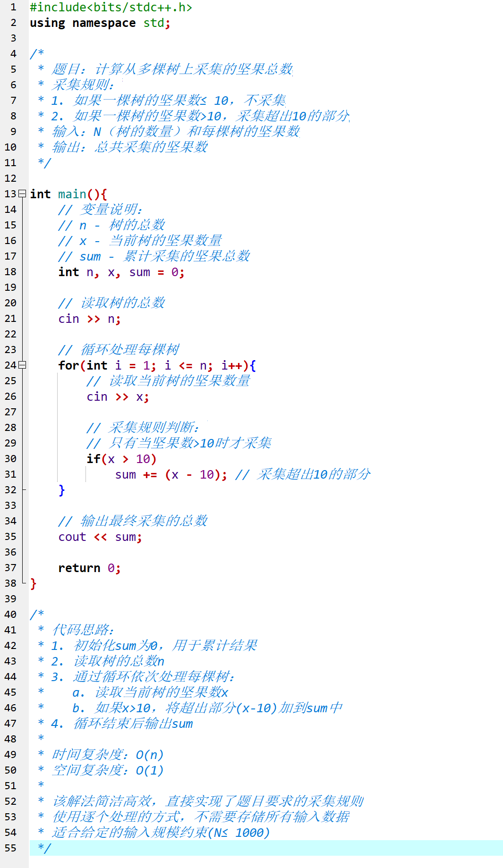Click the highlighted closing '*/' on line 55
This screenshot has height=868, width=503.
(x=44, y=848)
